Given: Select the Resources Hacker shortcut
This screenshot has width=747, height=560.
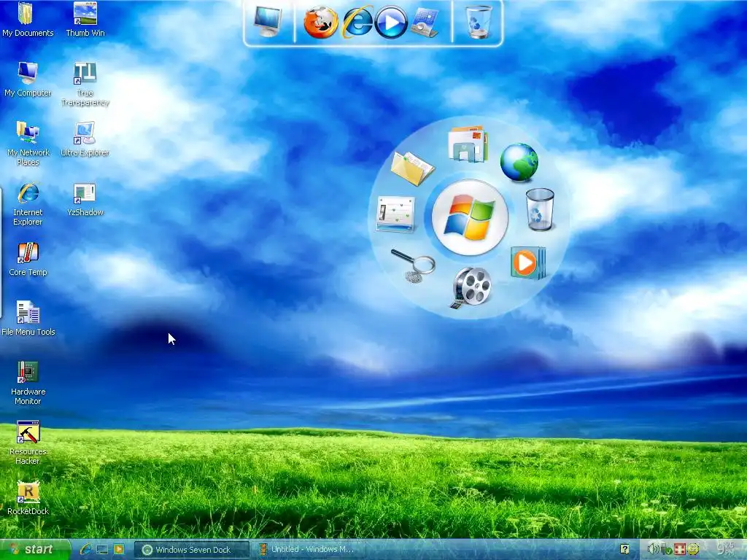Looking at the screenshot, I should pos(28,443).
